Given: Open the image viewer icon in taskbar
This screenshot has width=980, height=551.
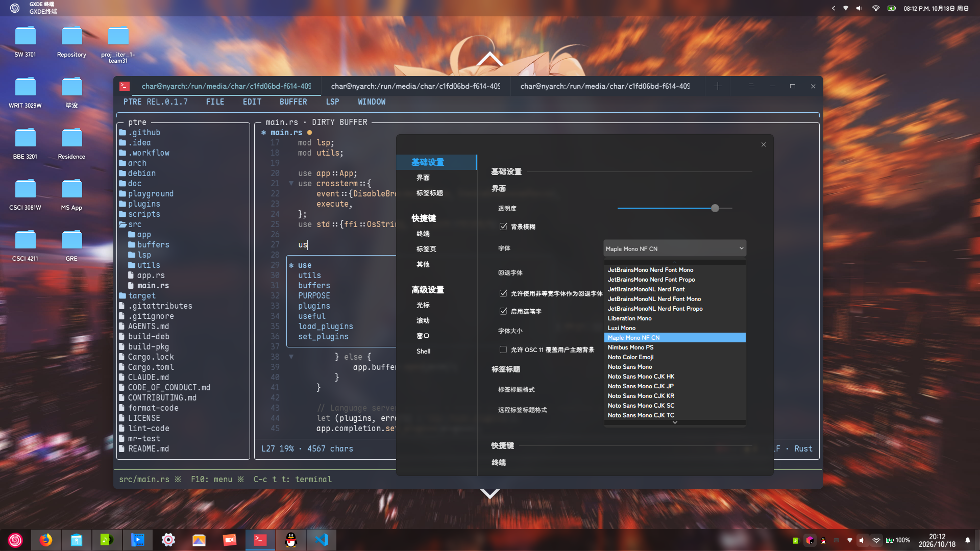Looking at the screenshot, I should [199, 540].
